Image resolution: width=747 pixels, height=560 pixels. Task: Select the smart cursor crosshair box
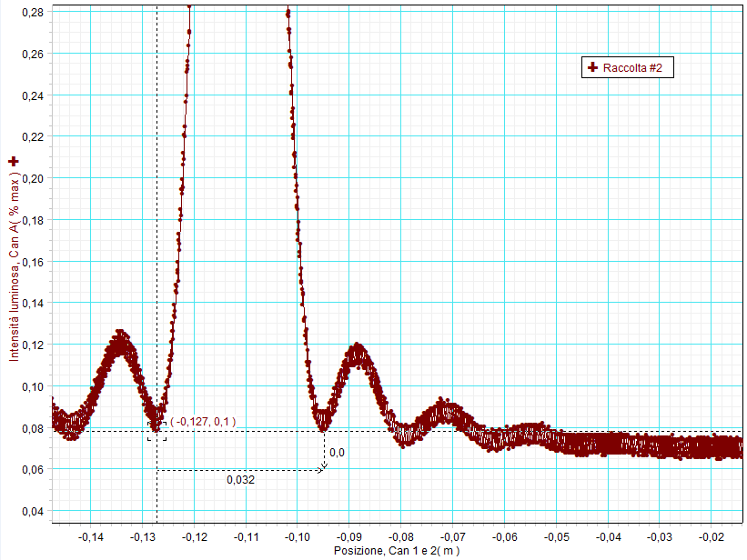click(x=156, y=432)
